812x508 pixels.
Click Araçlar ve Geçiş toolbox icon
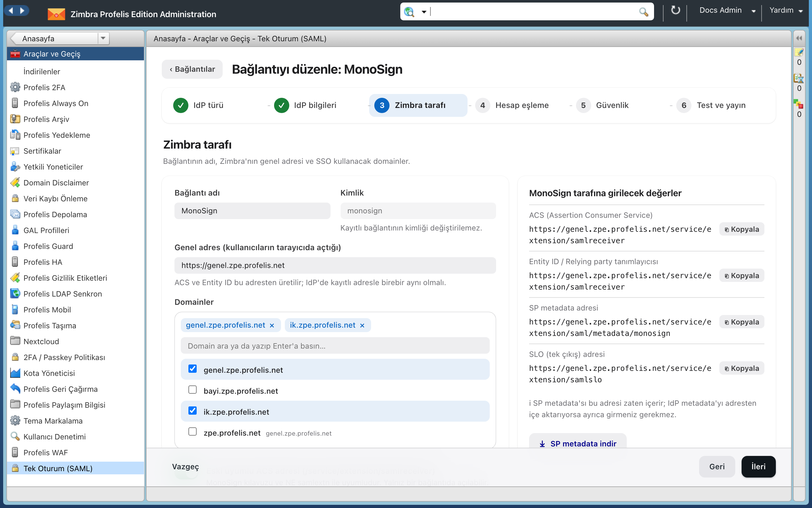pyautogui.click(x=15, y=54)
